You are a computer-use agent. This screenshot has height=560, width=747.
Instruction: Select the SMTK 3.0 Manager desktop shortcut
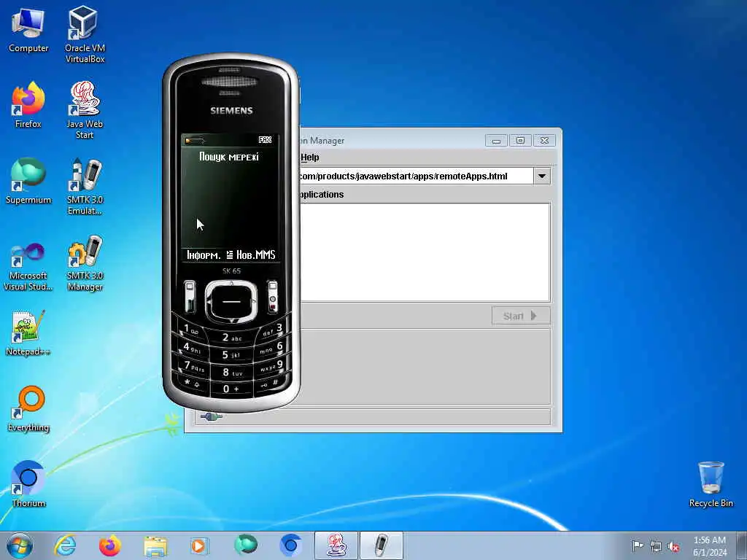coord(85,262)
